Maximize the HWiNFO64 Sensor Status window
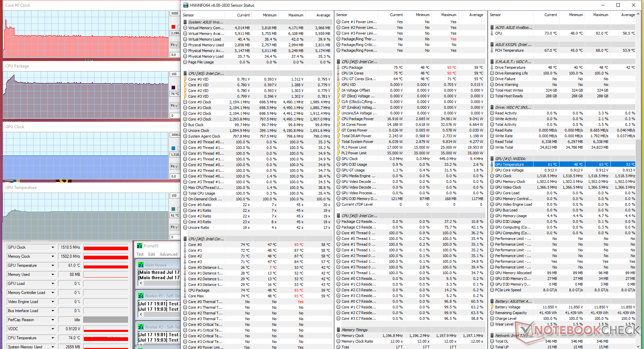644x349 pixels. tap(618, 5)
